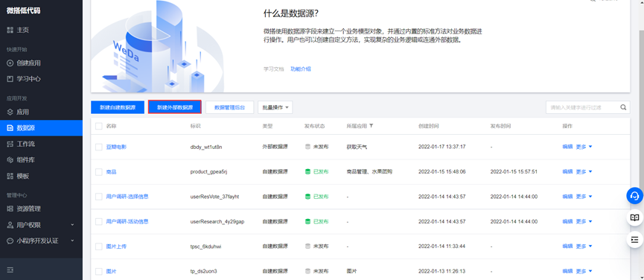Viewport: 644px width, 280px height.
Task: Select 数据源 in the sidebar
Action: pos(41,128)
